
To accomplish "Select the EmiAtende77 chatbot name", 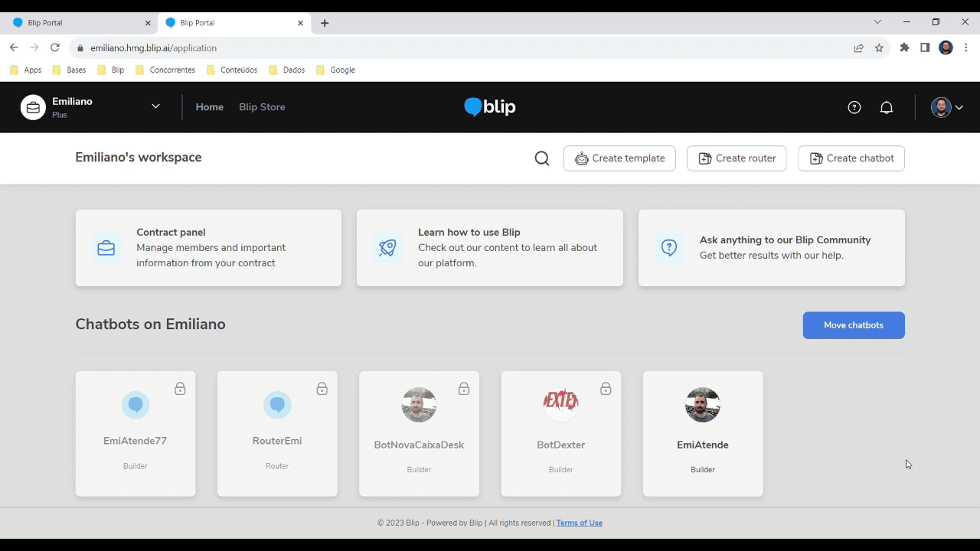I will point(136,441).
